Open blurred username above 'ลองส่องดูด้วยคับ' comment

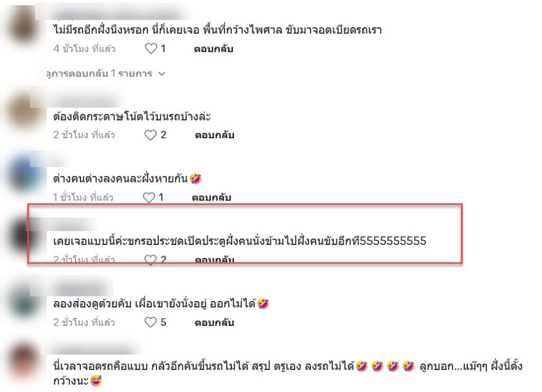pos(80,288)
